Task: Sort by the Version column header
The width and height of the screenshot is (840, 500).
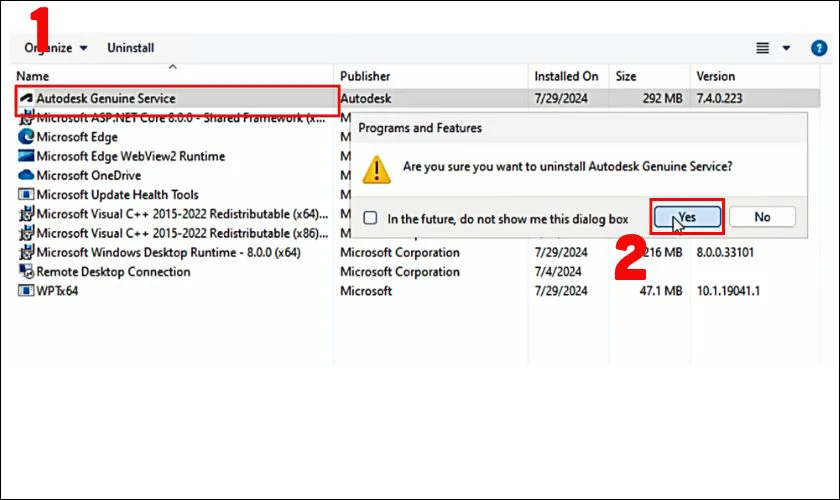Action: 715,76
